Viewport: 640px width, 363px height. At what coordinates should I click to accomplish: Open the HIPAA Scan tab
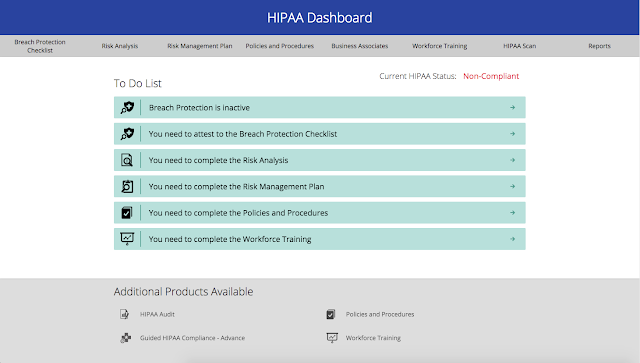pos(520,46)
